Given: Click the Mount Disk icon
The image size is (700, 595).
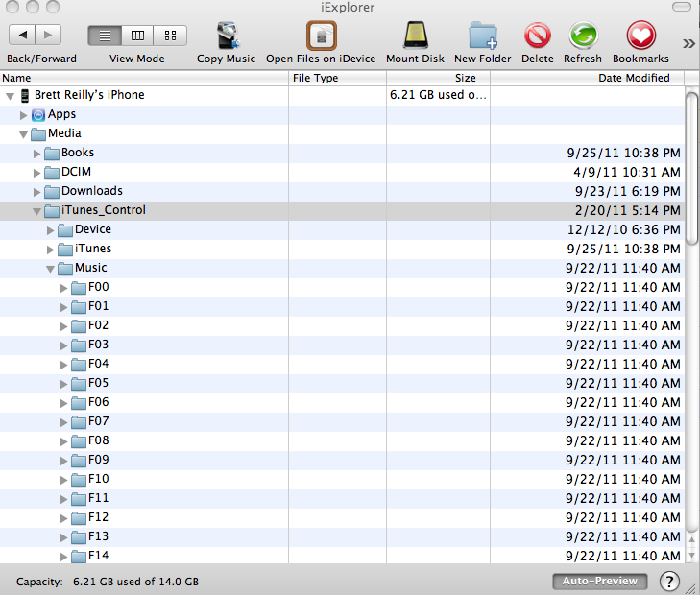Looking at the screenshot, I should tap(416, 35).
